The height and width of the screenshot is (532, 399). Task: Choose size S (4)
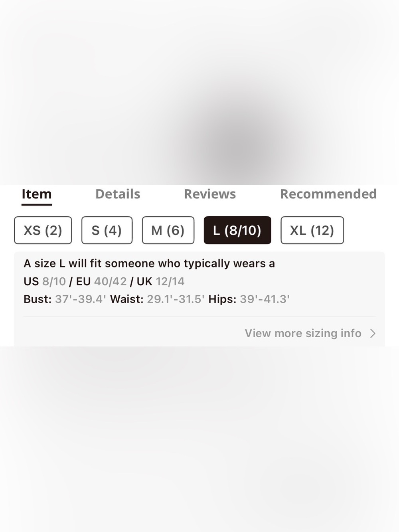(107, 230)
